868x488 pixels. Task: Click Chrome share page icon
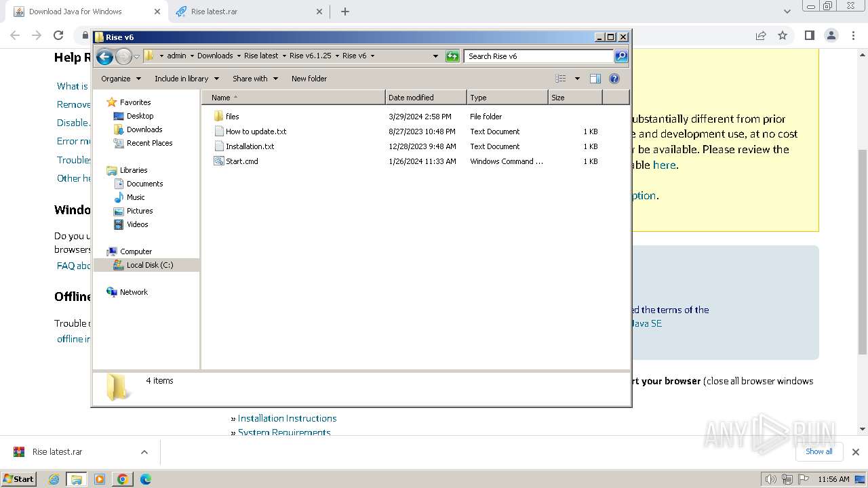coord(761,35)
